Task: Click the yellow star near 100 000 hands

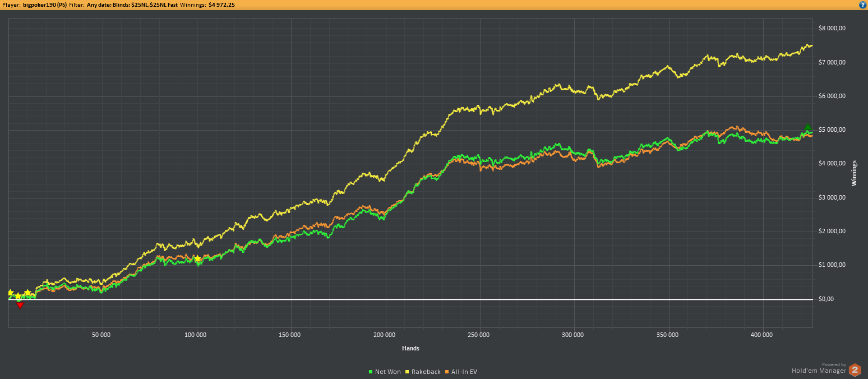Action: pyautogui.click(x=197, y=258)
